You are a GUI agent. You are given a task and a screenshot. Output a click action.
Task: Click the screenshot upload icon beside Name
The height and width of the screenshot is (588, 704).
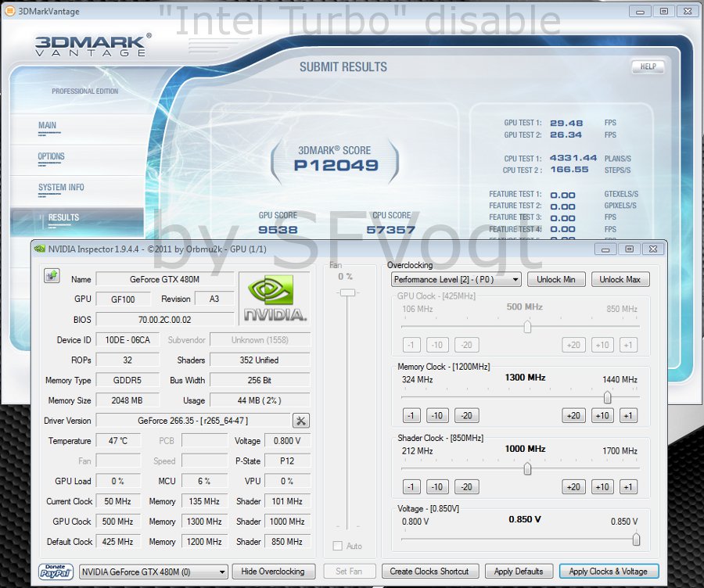click(x=52, y=275)
